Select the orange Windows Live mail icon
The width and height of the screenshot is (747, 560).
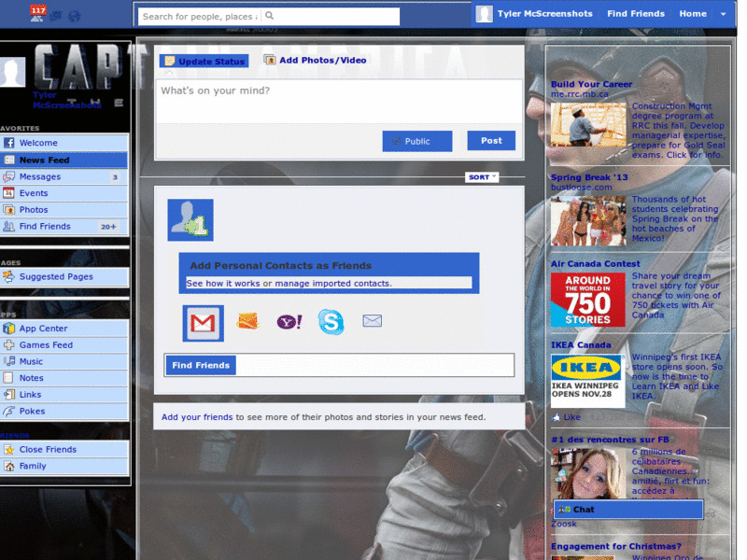[x=247, y=321]
